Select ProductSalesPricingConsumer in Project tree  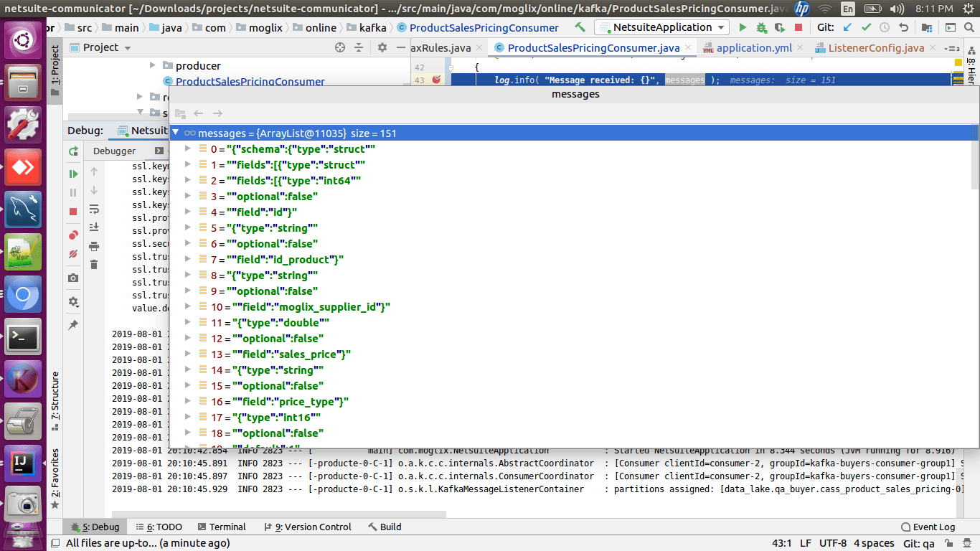250,81
